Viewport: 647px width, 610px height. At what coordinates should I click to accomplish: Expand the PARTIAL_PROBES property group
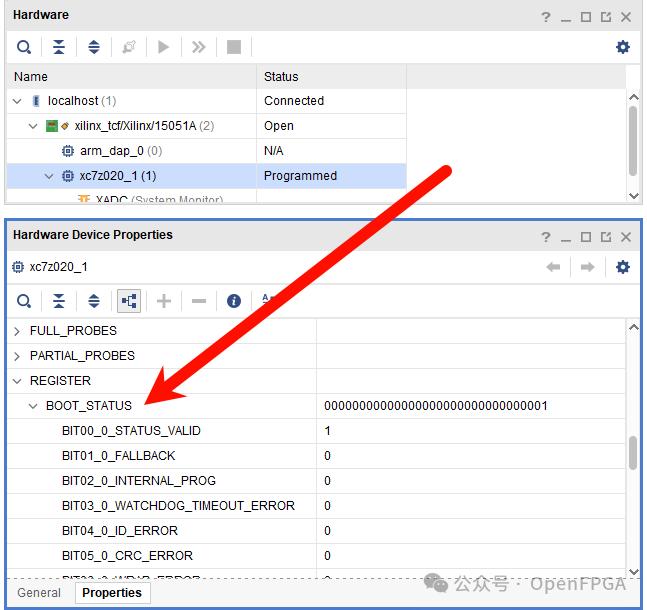click(17, 356)
